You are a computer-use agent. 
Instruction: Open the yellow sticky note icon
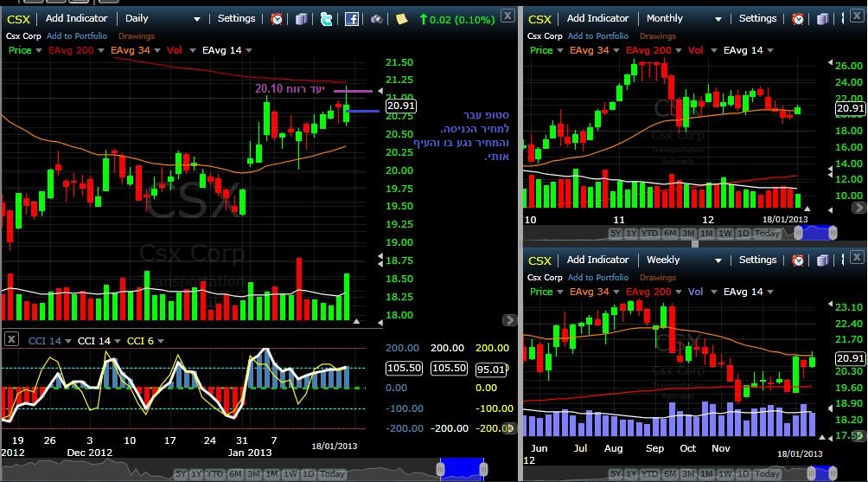coord(401,19)
